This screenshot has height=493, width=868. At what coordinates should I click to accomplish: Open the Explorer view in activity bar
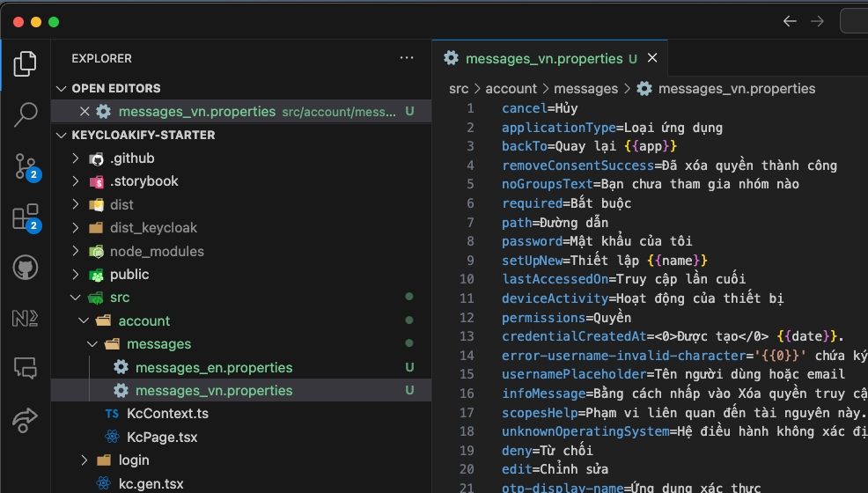pos(26,63)
